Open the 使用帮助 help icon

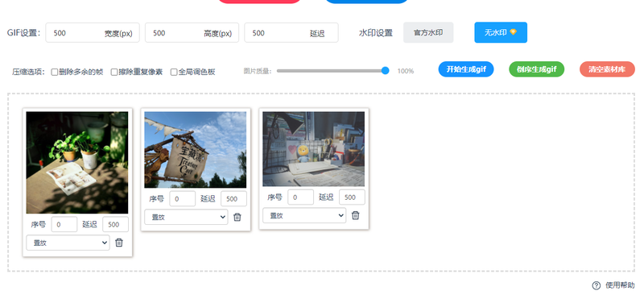tap(597, 285)
